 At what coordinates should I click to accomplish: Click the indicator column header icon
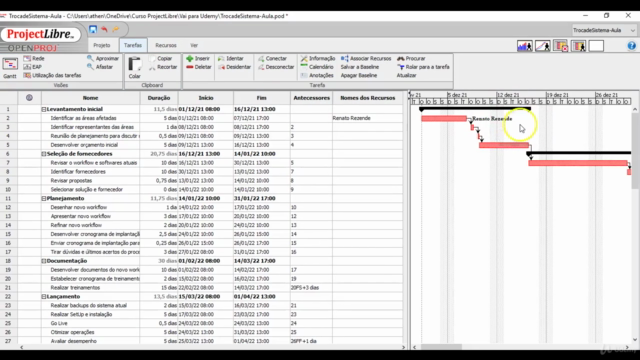[x=29, y=98]
